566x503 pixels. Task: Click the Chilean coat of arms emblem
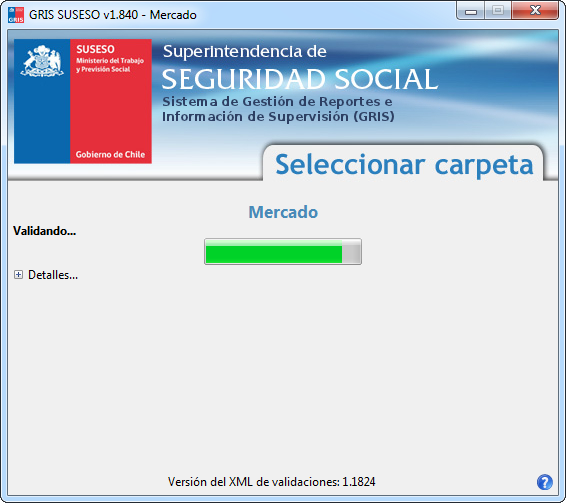42,61
